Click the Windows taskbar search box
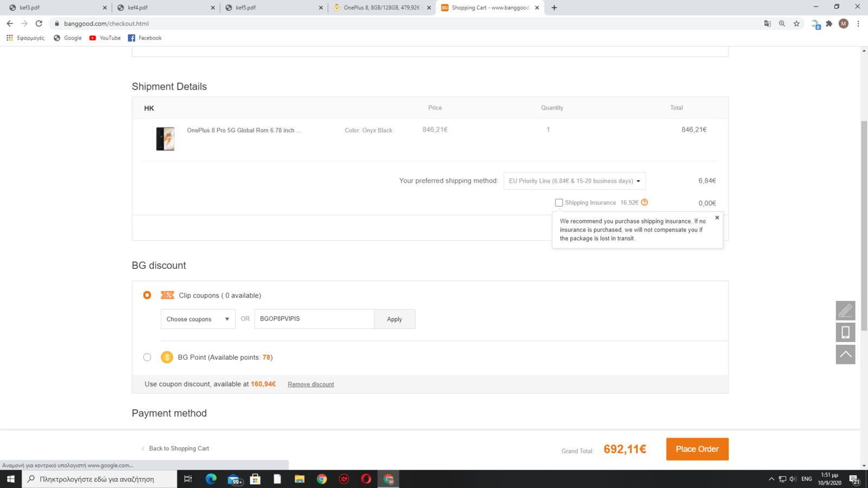The height and width of the screenshot is (488, 868). [x=99, y=479]
